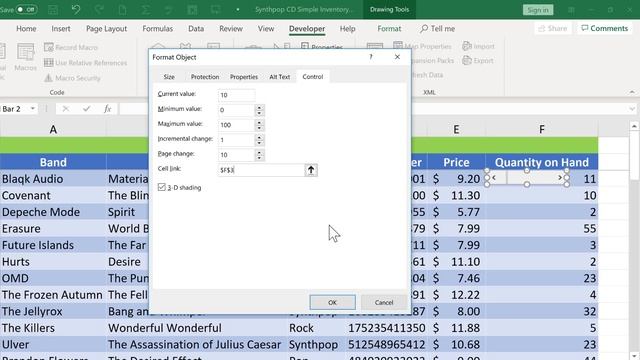
Task: Click the Redo arrow icon
Action: pyautogui.click(x=99, y=9)
